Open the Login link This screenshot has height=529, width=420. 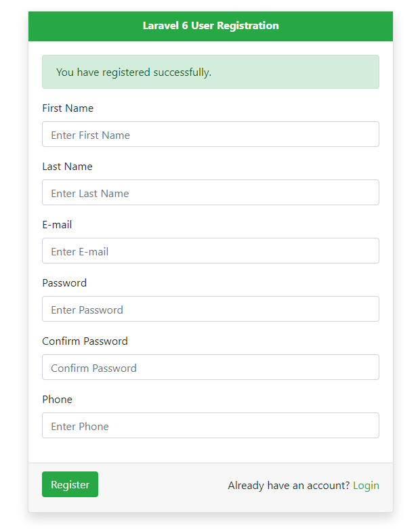366,486
